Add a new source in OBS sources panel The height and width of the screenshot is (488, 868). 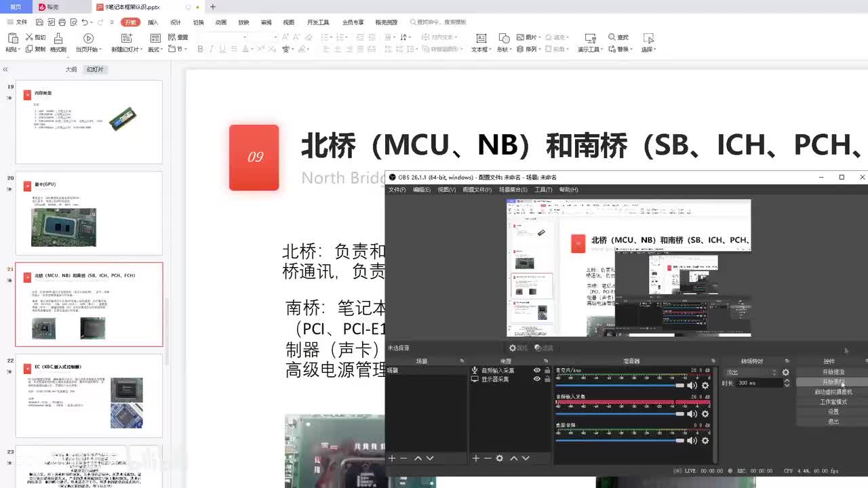475,458
